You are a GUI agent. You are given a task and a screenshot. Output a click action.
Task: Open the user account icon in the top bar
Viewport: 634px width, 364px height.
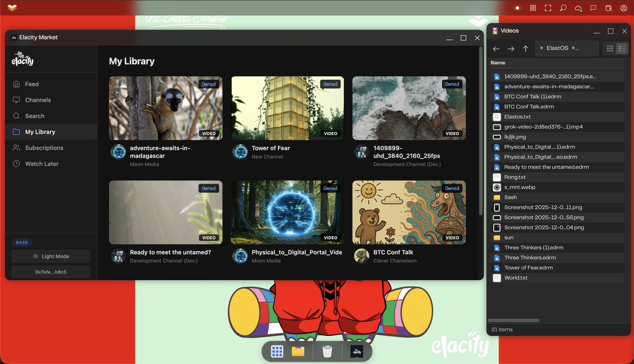pos(623,8)
